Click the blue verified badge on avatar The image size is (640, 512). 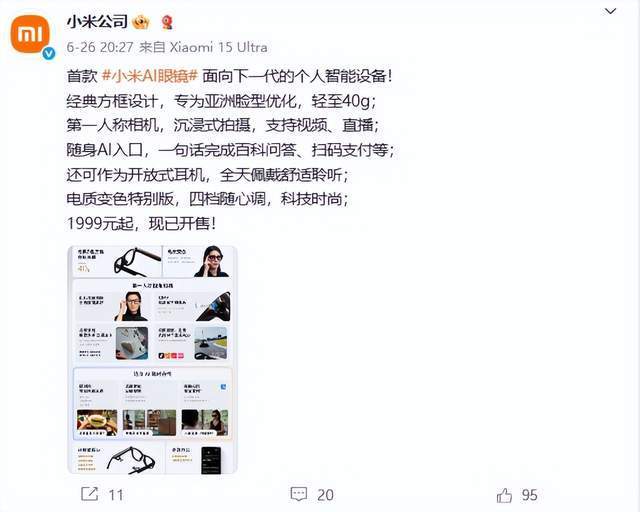pos(49,53)
